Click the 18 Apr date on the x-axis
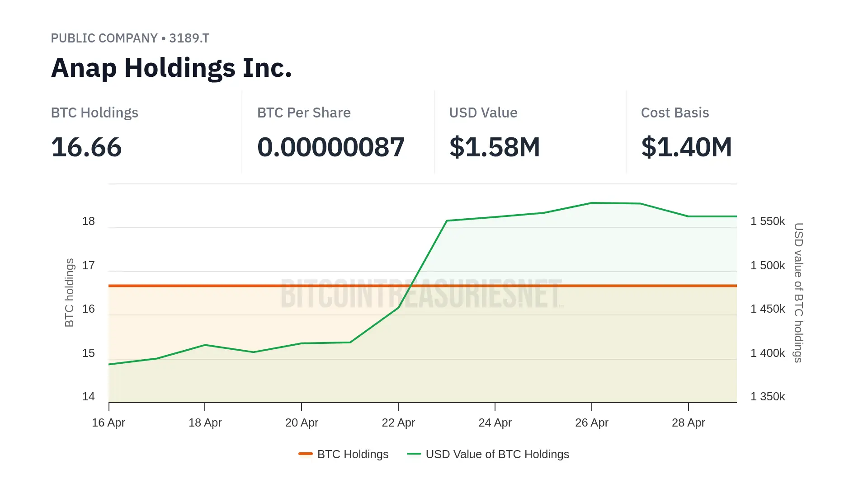Image resolution: width=868 pixels, height=488 pixels. (x=205, y=423)
